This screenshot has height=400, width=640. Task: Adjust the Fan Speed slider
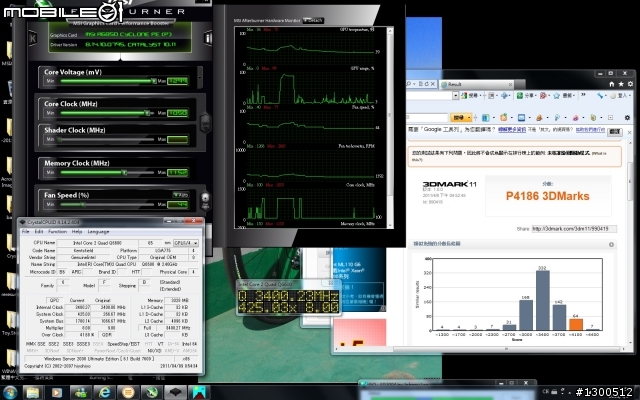[x=107, y=204]
